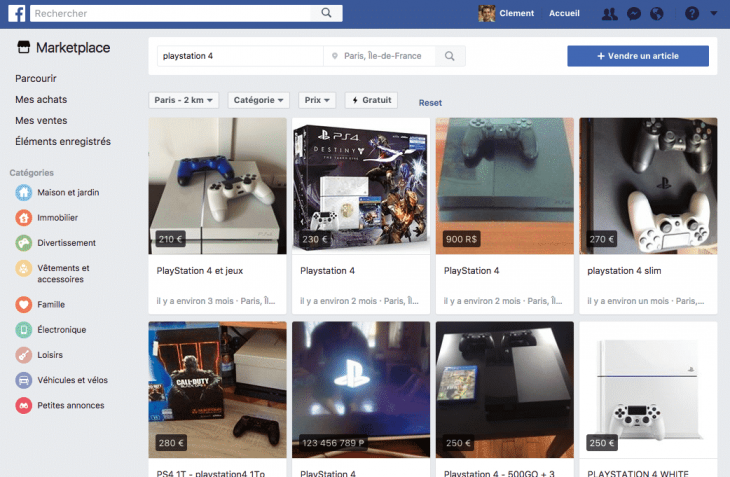This screenshot has height=477, width=730.
Task: Click Loisirs category label
Action: 50,355
